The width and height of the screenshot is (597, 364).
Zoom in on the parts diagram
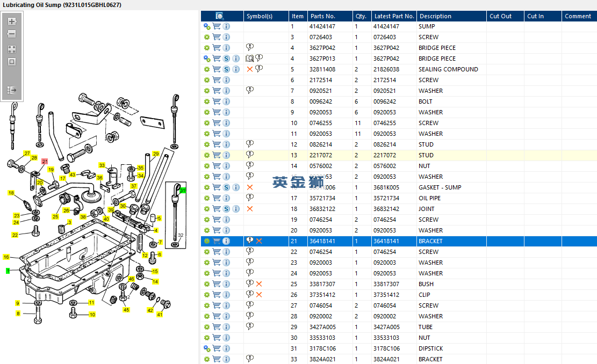12,22
